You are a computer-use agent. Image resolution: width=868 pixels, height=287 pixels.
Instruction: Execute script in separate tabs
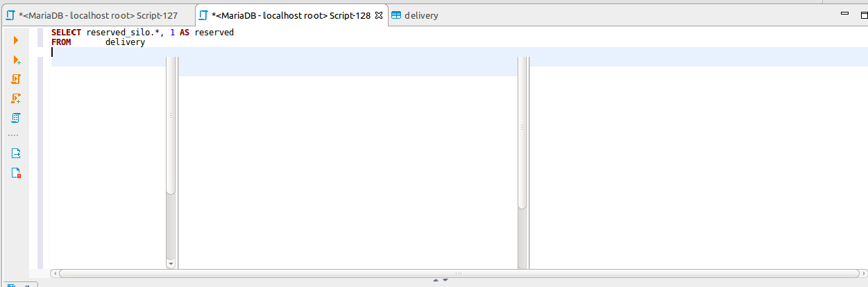pos(16,98)
